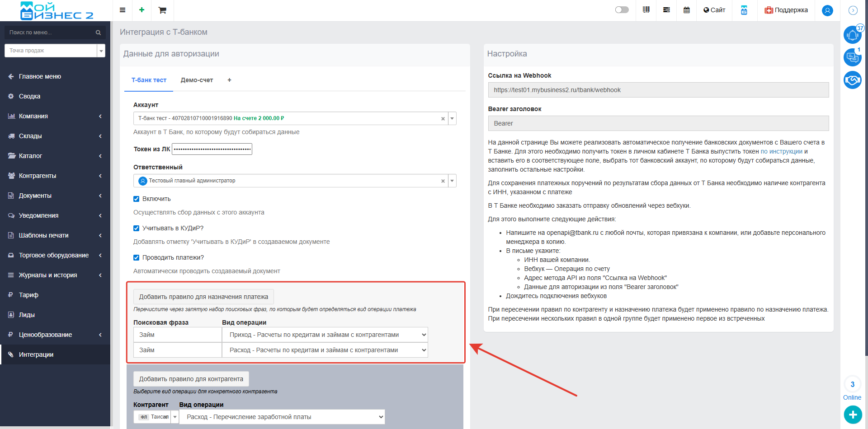Open Приход operation type dropdown
Viewport: 868px width, 429px height.
(325, 335)
